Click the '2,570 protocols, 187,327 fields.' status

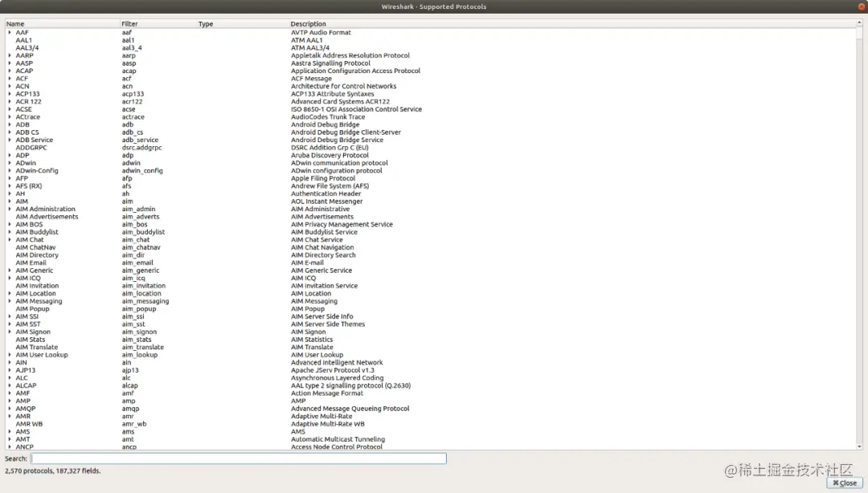click(x=53, y=471)
